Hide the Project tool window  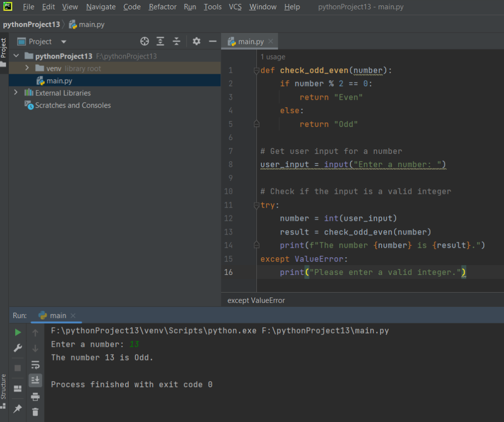click(x=213, y=41)
